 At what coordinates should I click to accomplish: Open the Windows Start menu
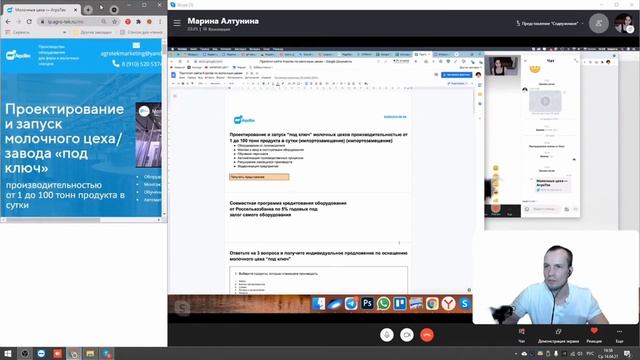click(8, 353)
